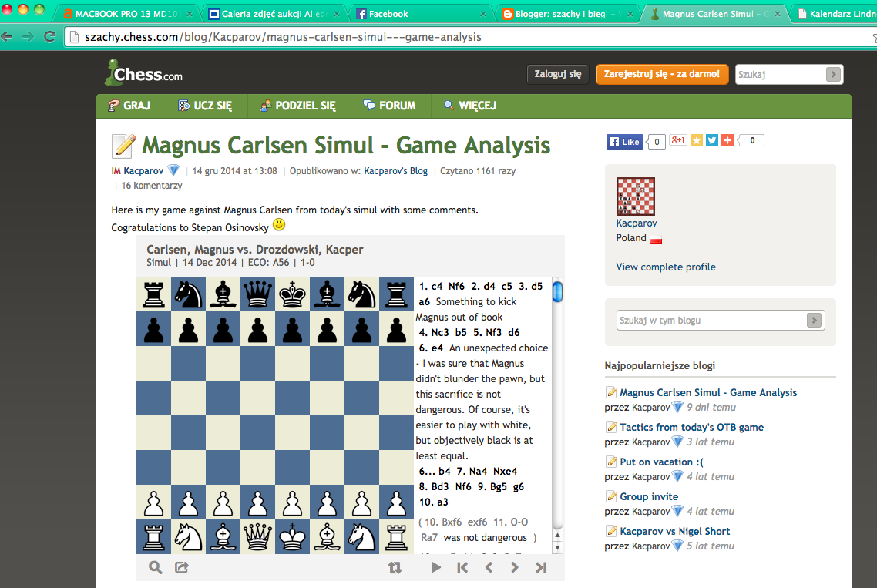Click the Kacparov name in sidebar profile
The height and width of the screenshot is (588, 877).
[637, 223]
